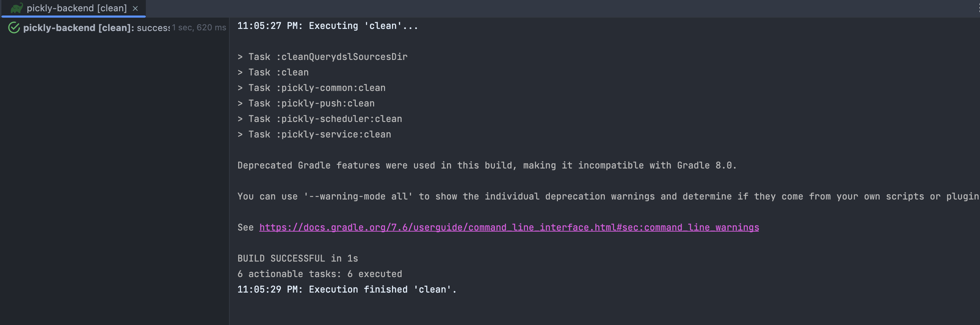Click the Task :pickly-scheduler:clean line

[320, 119]
